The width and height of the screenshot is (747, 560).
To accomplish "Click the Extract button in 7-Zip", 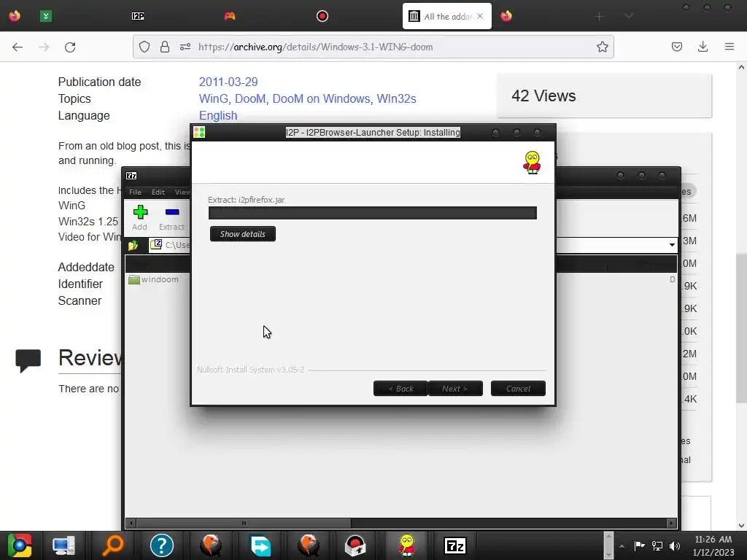I will pos(171,217).
